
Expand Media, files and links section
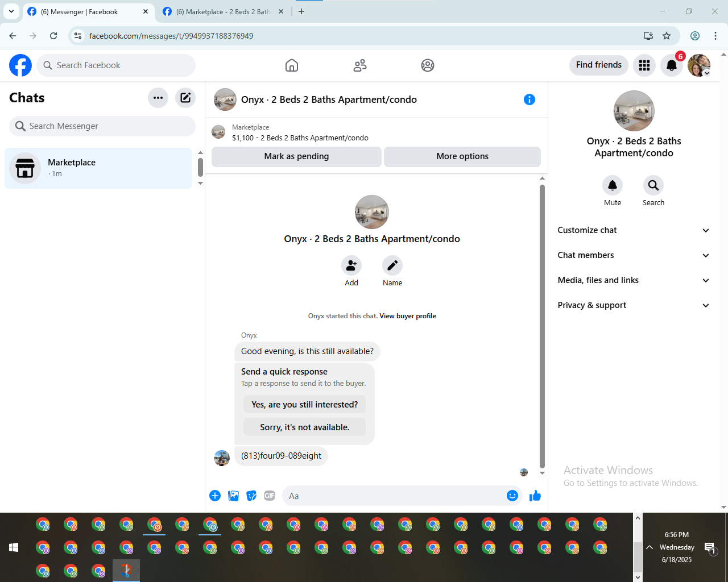tap(634, 280)
